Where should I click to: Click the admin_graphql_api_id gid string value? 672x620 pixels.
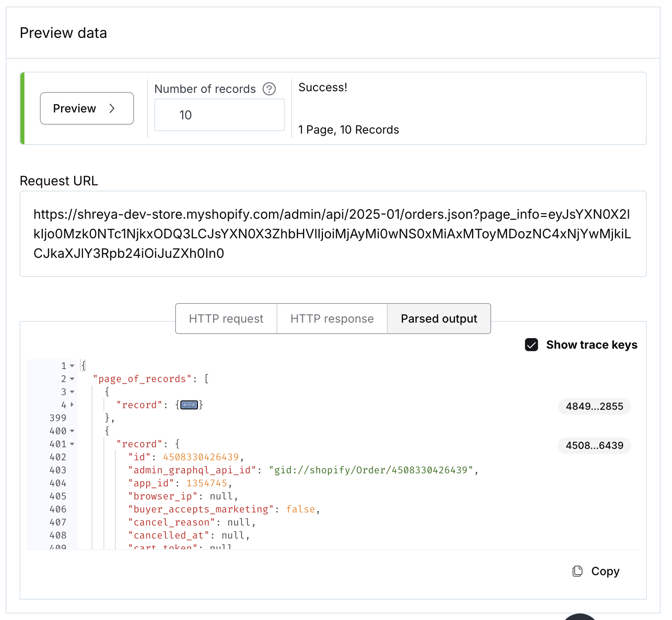tap(371, 470)
